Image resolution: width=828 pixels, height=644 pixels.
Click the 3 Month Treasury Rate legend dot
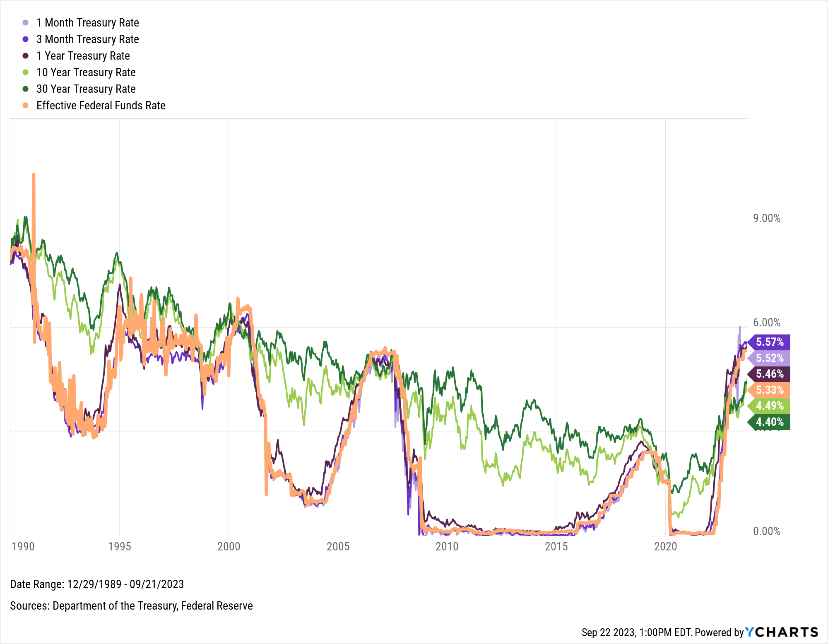tap(26, 39)
